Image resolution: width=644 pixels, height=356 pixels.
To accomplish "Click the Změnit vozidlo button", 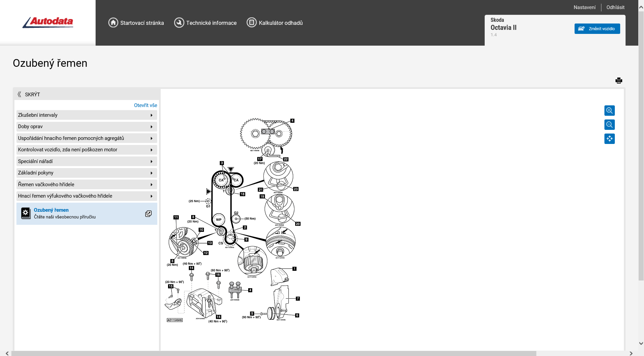I will click(x=597, y=29).
